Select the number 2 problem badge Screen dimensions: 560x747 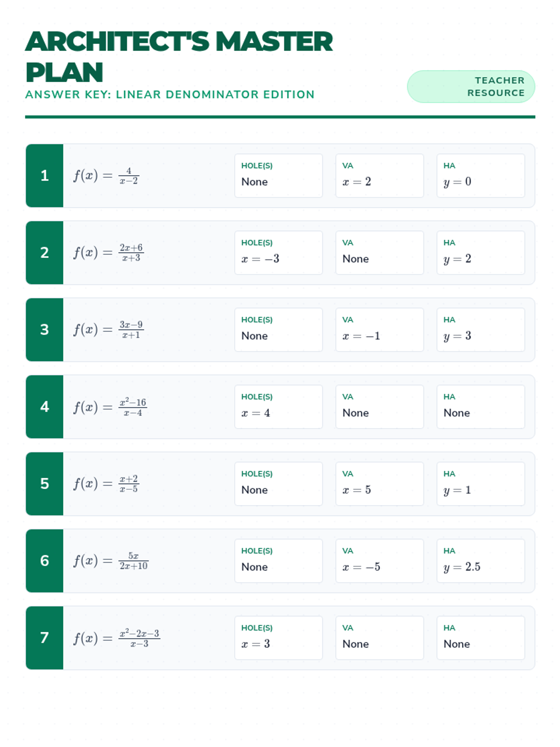(x=44, y=253)
